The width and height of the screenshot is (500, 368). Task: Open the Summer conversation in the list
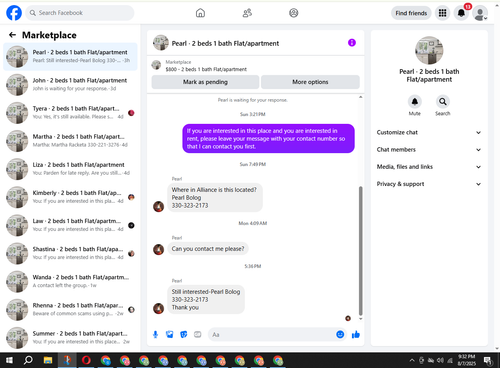pos(70,337)
